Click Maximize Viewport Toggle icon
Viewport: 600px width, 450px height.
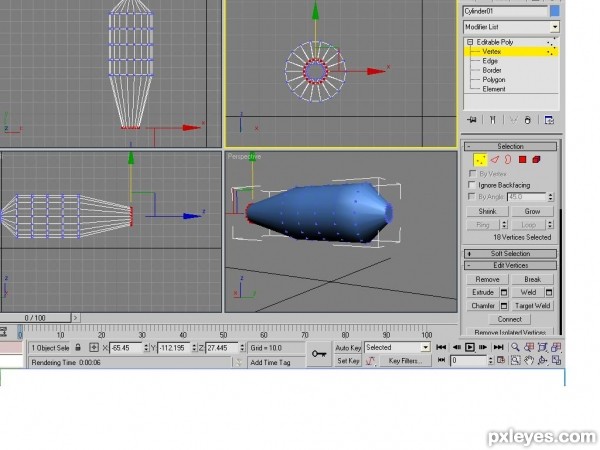point(556,360)
